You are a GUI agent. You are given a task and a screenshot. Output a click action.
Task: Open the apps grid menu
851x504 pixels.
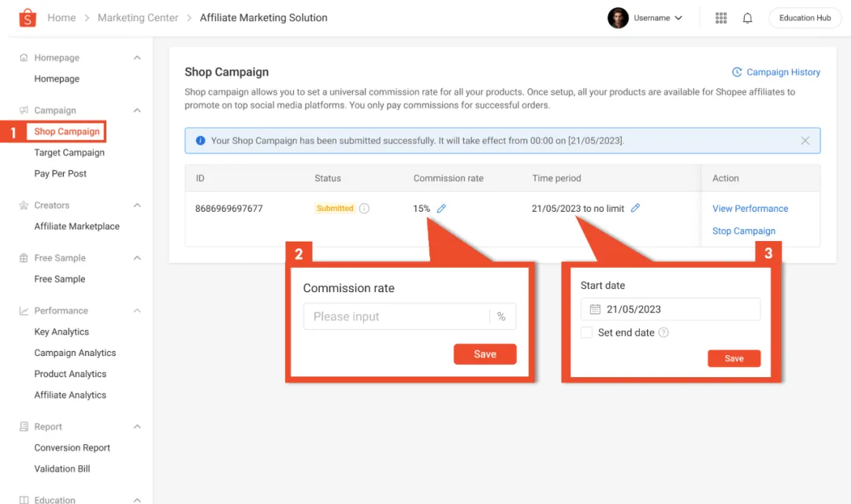click(x=721, y=18)
